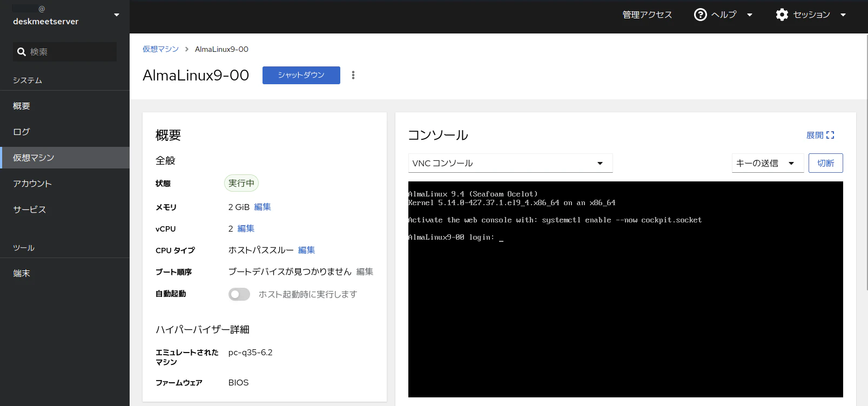This screenshot has width=868, height=406.
Task: Click the AlmaLinux9-00 breadcrumb text
Action: pyautogui.click(x=221, y=49)
